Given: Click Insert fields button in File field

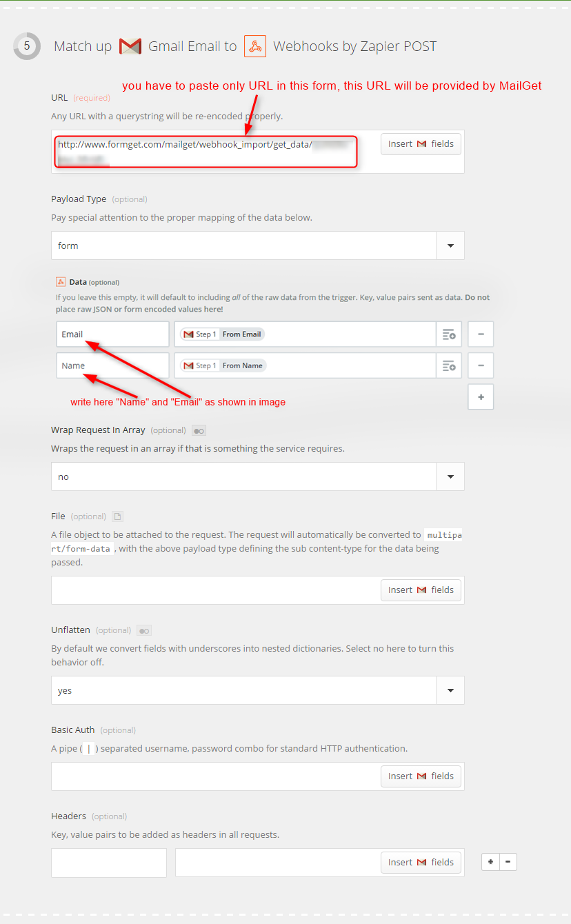Looking at the screenshot, I should pos(421,590).
